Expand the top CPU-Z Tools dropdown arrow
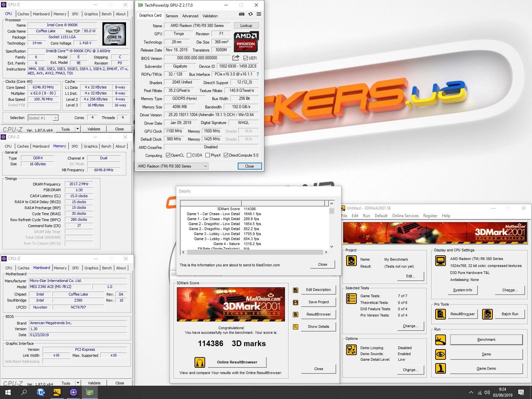The width and height of the screenshot is (532, 399). tap(77, 129)
